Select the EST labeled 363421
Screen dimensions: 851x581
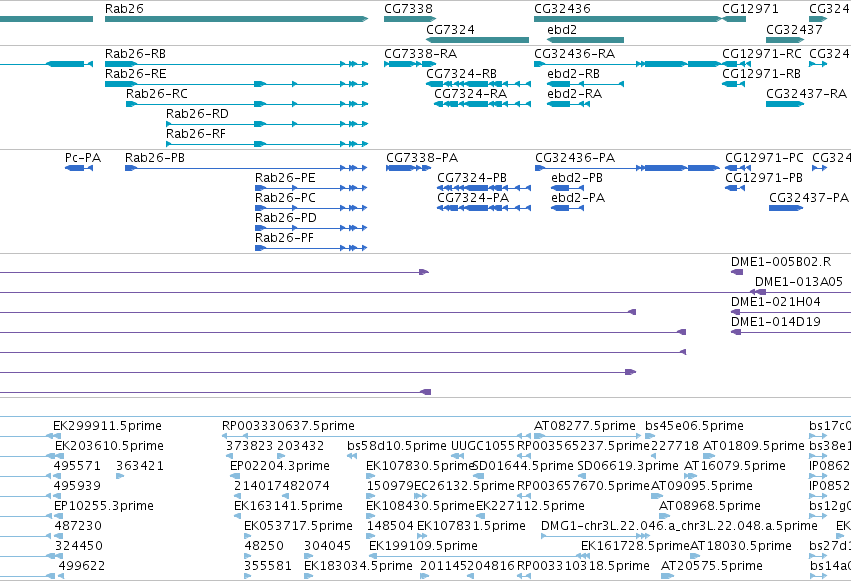click(x=120, y=476)
